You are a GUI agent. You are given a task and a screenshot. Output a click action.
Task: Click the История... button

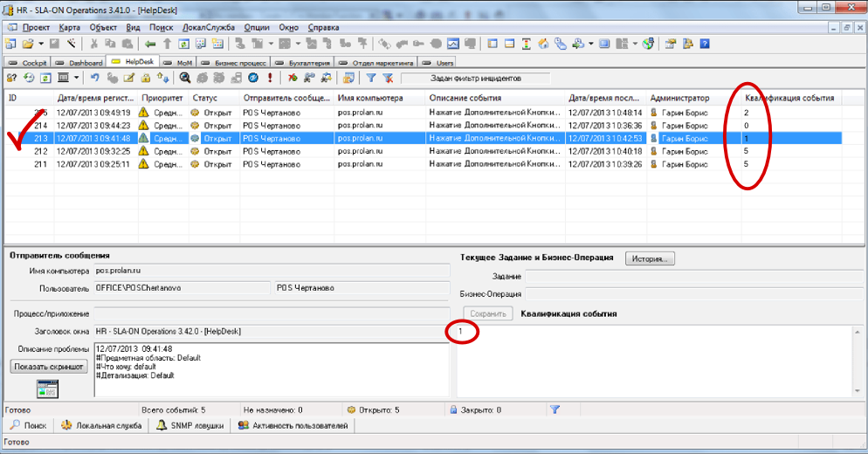tap(650, 258)
